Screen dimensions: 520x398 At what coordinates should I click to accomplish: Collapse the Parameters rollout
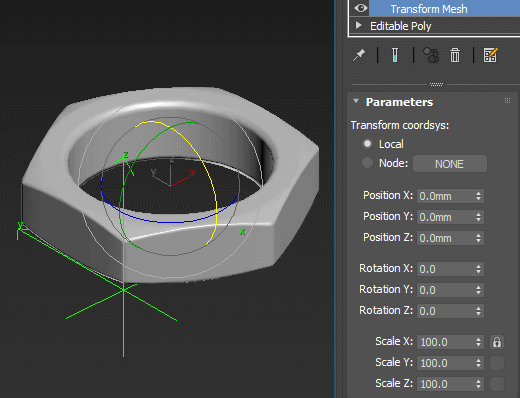click(x=356, y=101)
